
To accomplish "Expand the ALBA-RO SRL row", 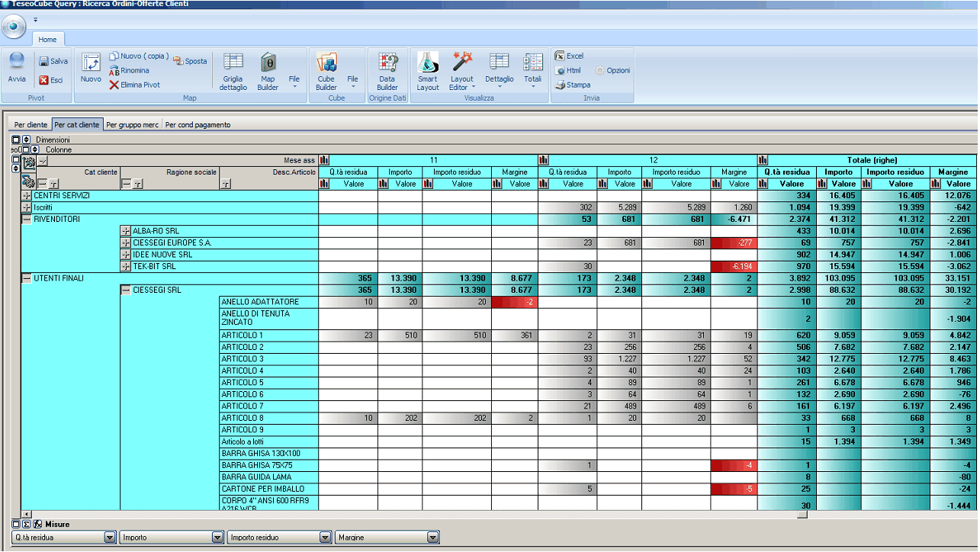I will (x=127, y=231).
